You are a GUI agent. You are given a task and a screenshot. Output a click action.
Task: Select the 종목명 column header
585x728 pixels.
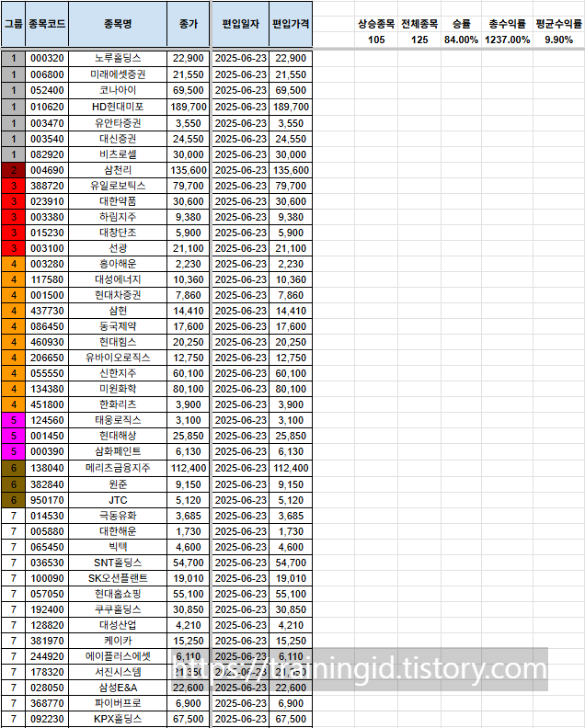coord(118,24)
